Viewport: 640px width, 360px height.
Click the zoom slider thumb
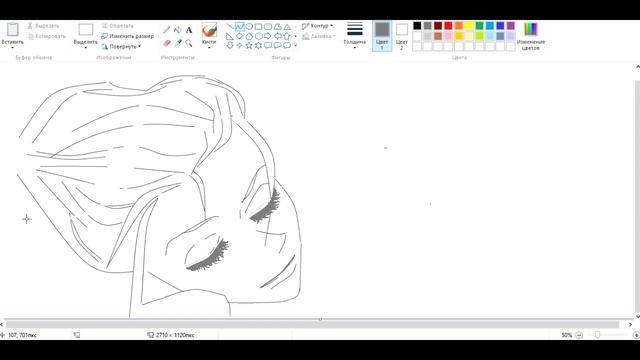click(598, 335)
